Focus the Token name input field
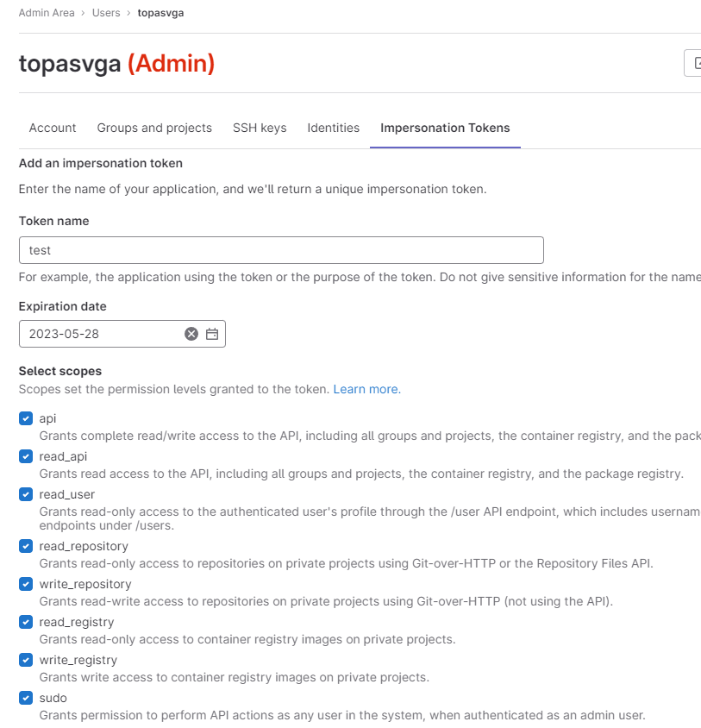 (x=281, y=250)
